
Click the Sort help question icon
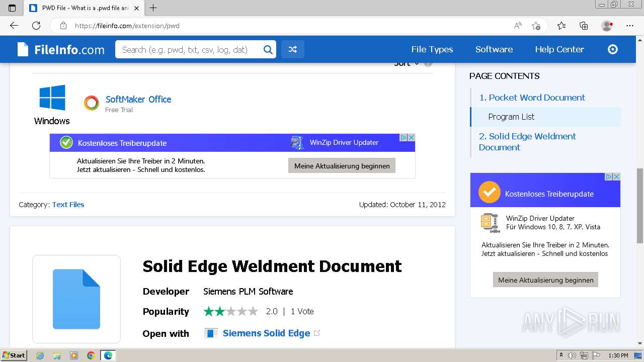(428, 64)
